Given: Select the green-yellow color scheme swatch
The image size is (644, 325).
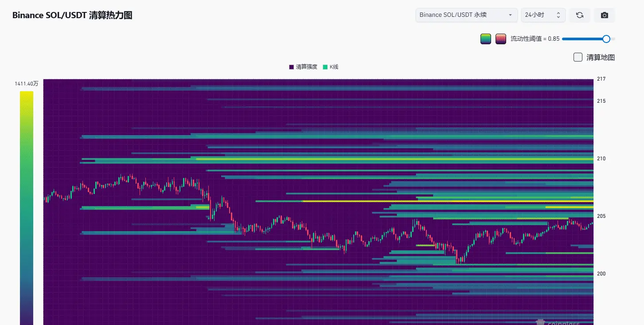Looking at the screenshot, I should (x=486, y=39).
